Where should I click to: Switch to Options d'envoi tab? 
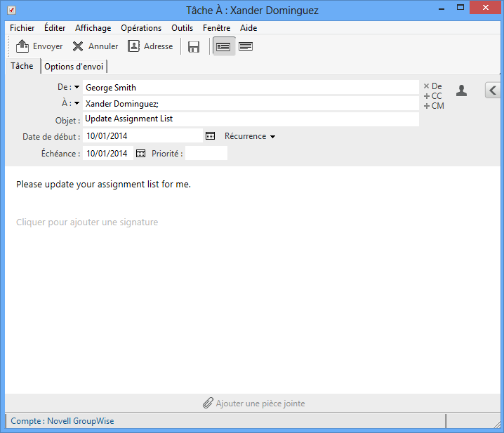[74, 67]
